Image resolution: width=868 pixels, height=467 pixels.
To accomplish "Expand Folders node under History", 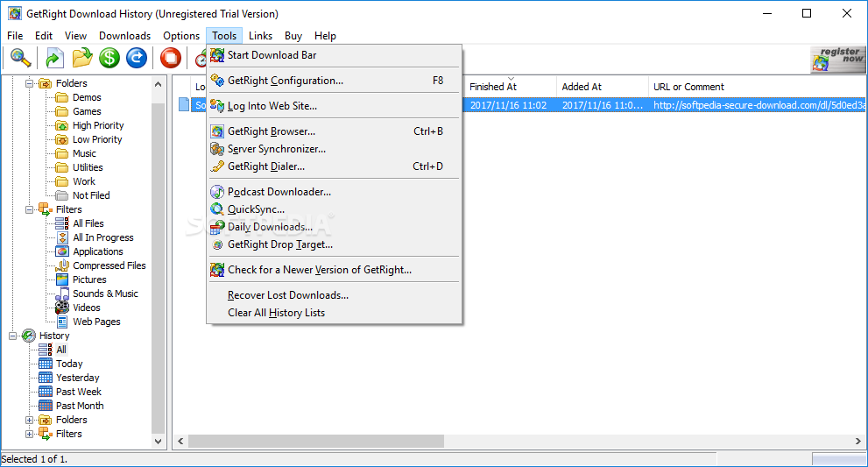I will [29, 420].
